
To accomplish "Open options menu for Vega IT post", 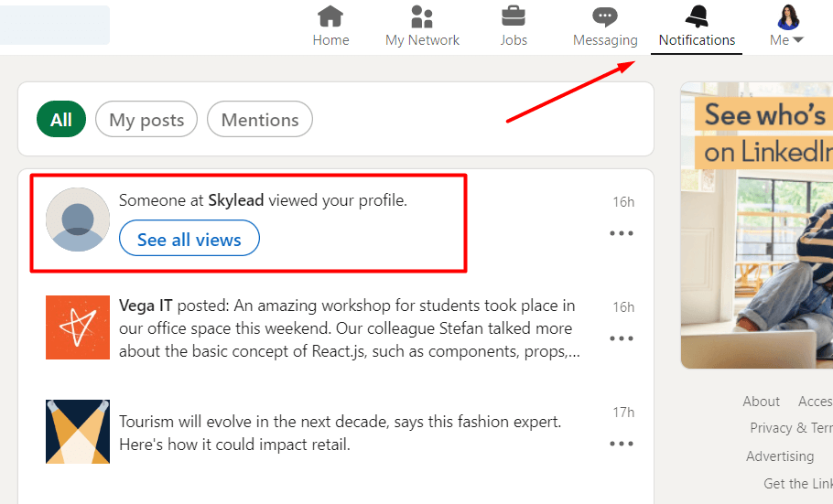I will [x=622, y=338].
